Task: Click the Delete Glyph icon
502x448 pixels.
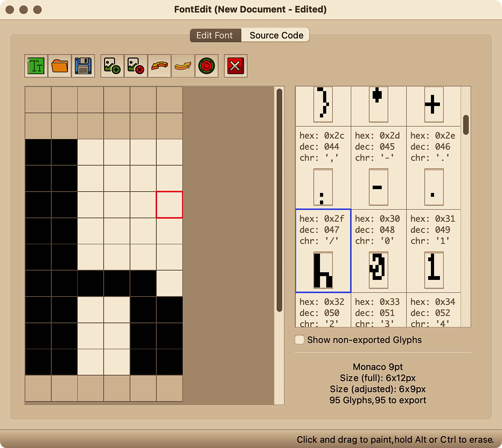Action: 136,66
